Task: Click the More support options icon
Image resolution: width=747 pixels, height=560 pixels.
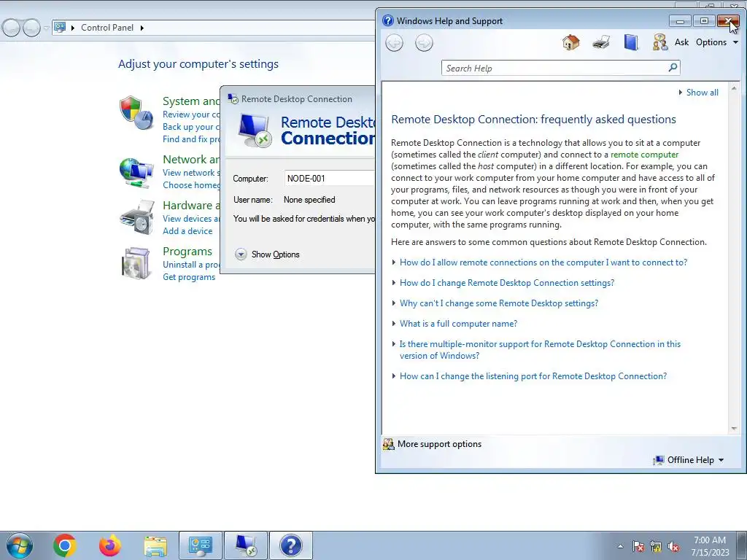Action: 389,444
